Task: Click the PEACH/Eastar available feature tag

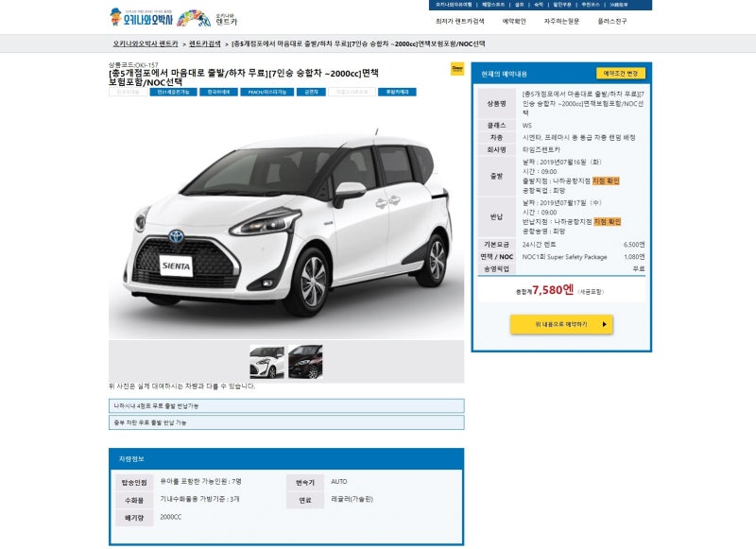Action: [267, 92]
